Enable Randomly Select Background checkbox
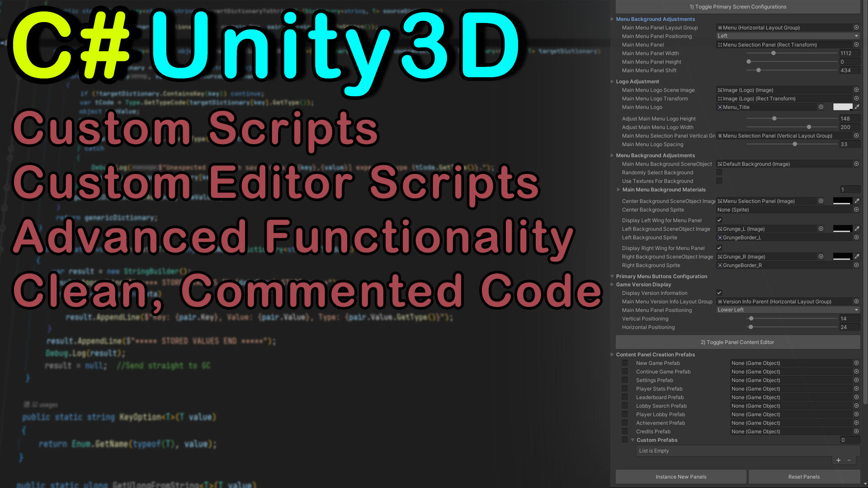868x488 pixels. pyautogui.click(x=719, y=173)
